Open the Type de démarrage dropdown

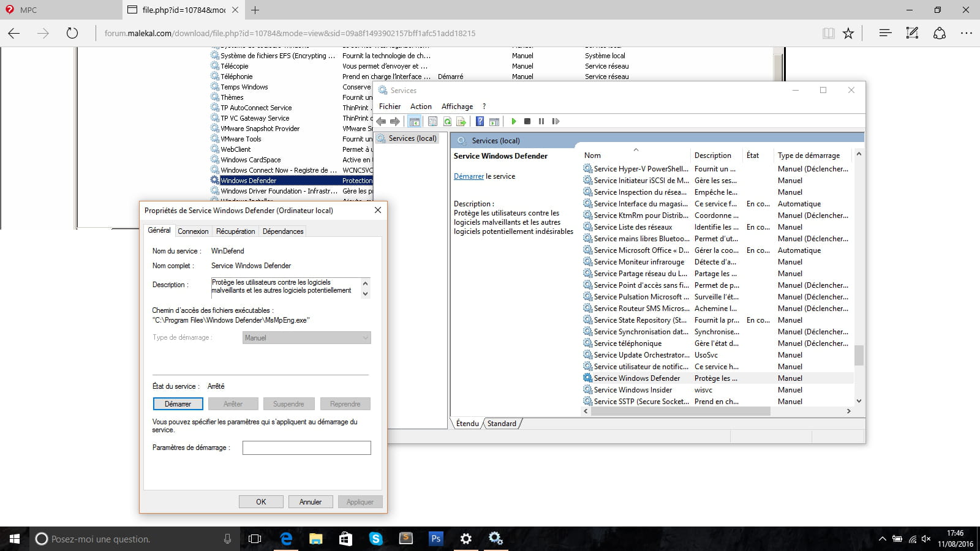pyautogui.click(x=306, y=338)
